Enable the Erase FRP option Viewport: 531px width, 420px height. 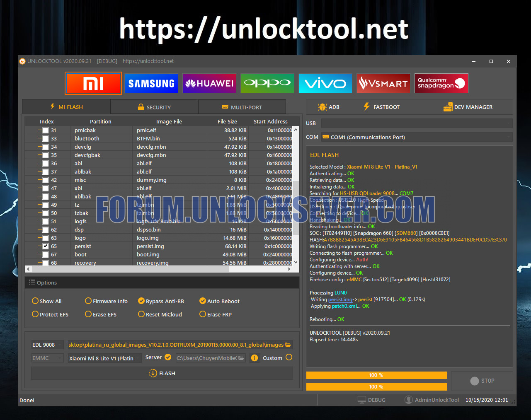pyautogui.click(x=203, y=314)
